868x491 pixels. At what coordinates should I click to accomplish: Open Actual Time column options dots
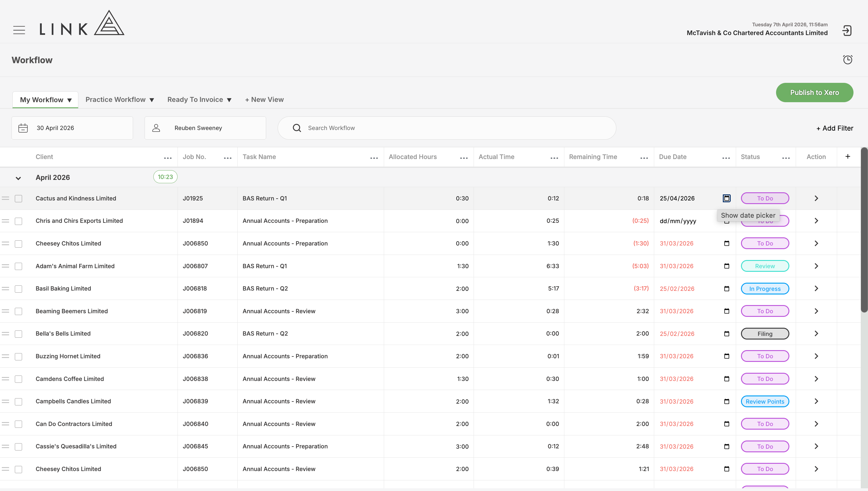coord(554,158)
